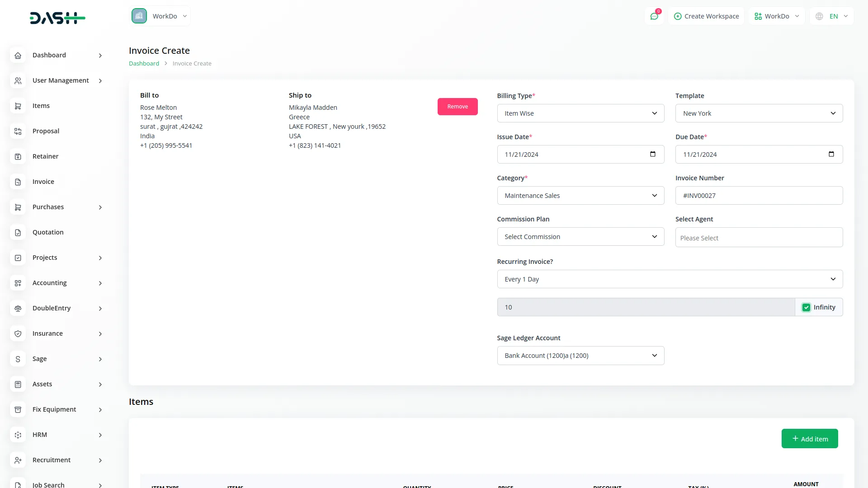Viewport: 868px width, 488px height.
Task: Open the Recurring Invoice frequency dropdown
Action: (670, 279)
